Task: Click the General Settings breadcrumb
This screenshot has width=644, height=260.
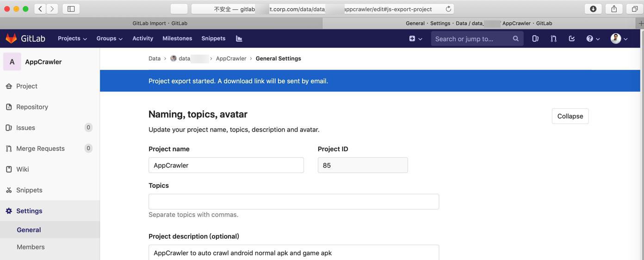Action: pyautogui.click(x=278, y=58)
